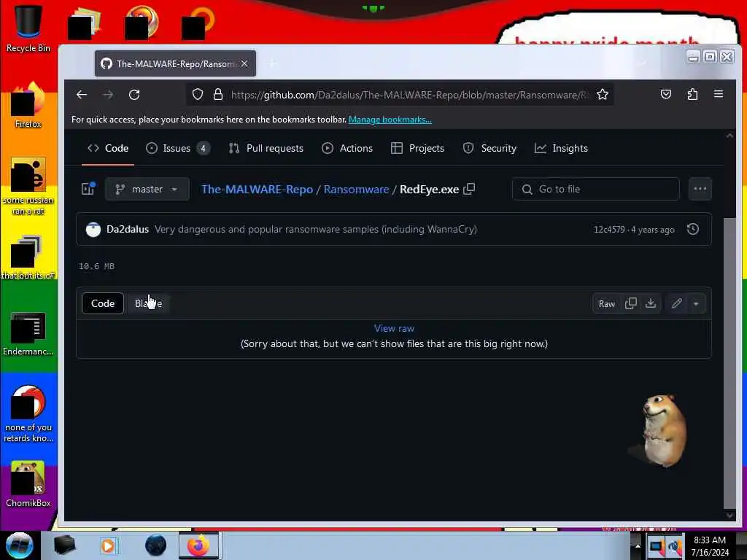The image size is (747, 560).
Task: Click the Manage bookmarks link
Action: pyautogui.click(x=390, y=120)
